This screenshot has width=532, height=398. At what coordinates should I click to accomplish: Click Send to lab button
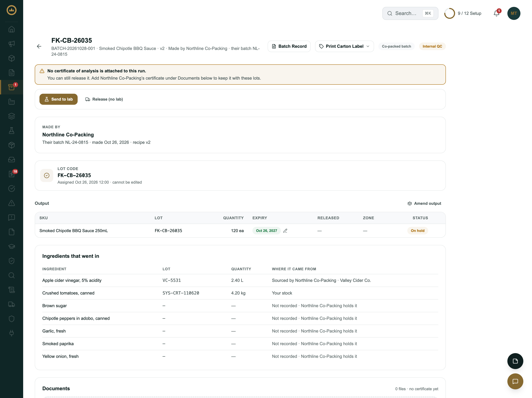coord(58,99)
